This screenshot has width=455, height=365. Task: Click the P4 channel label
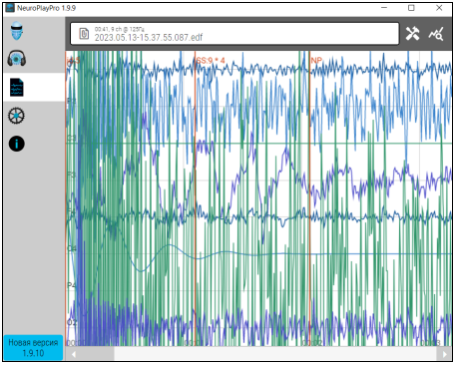(72, 285)
